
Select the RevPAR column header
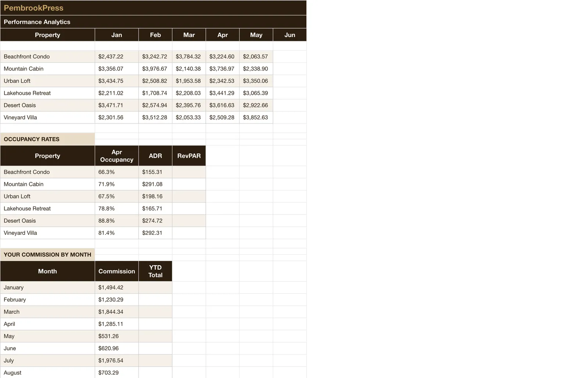189,156
